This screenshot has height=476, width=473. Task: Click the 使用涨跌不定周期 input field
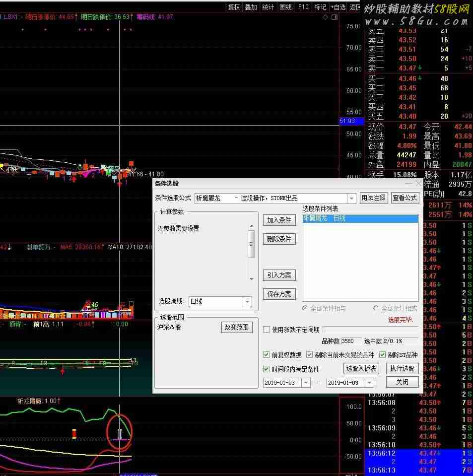[371, 330]
